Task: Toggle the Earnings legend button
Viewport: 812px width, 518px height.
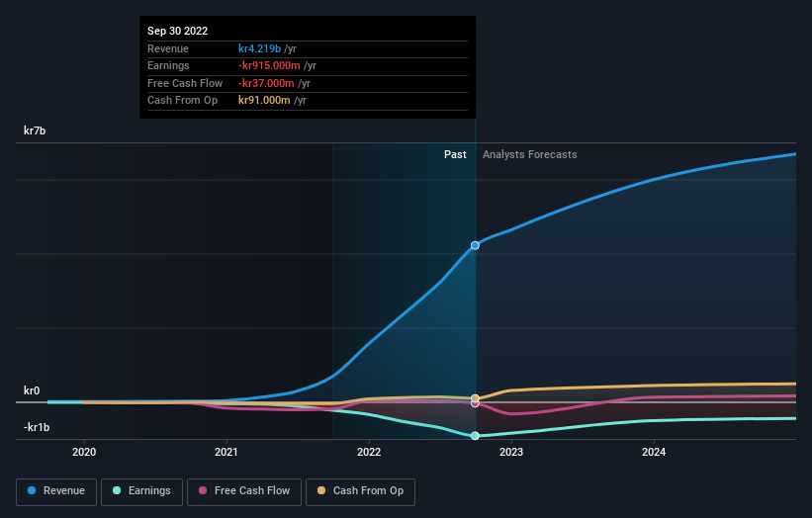Action: (141, 491)
